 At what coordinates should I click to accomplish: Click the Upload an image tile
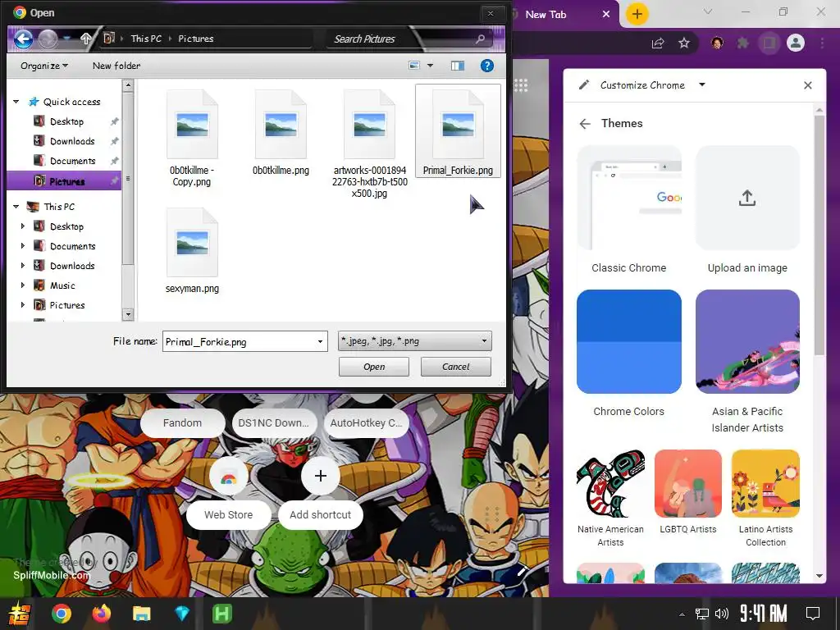pos(747,198)
